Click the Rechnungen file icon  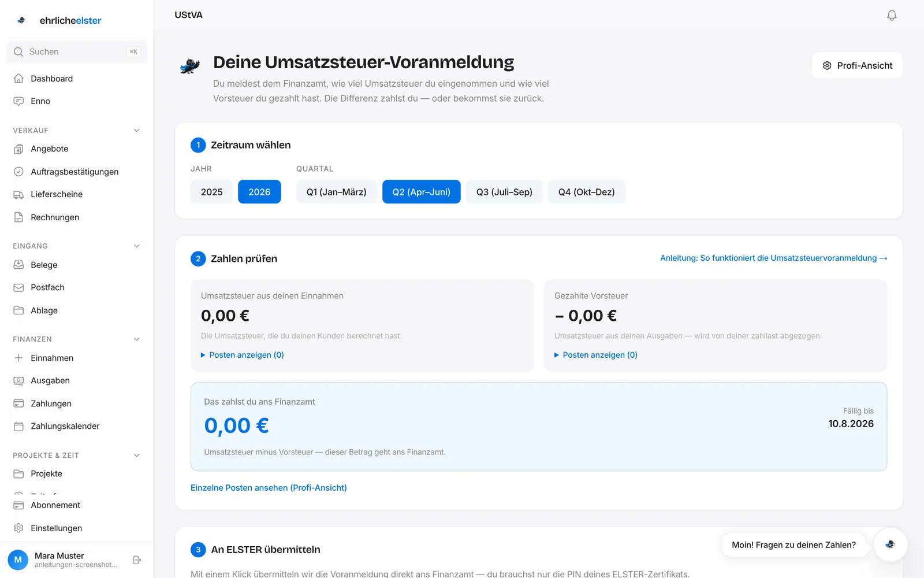(18, 217)
